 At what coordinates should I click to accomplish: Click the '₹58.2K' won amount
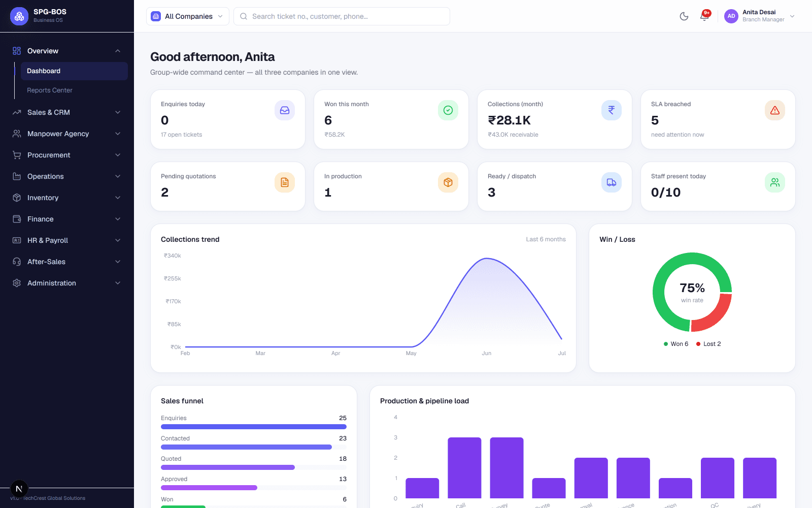pos(334,135)
